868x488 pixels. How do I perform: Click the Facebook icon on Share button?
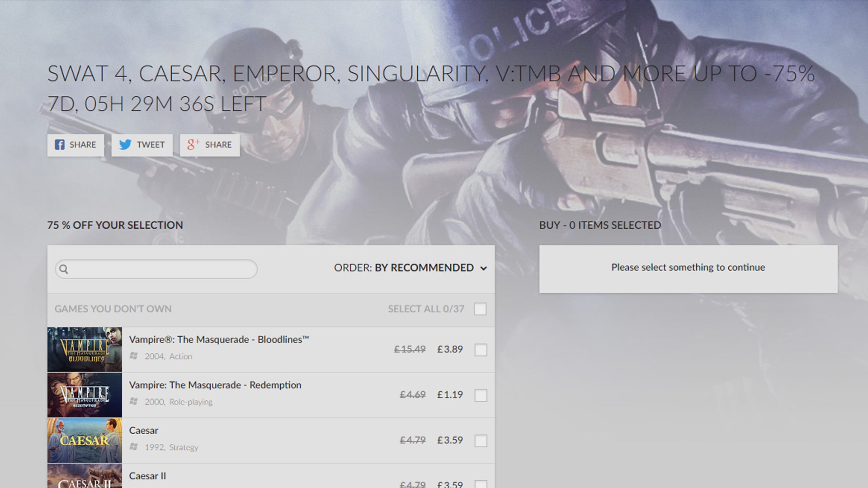[x=60, y=145]
